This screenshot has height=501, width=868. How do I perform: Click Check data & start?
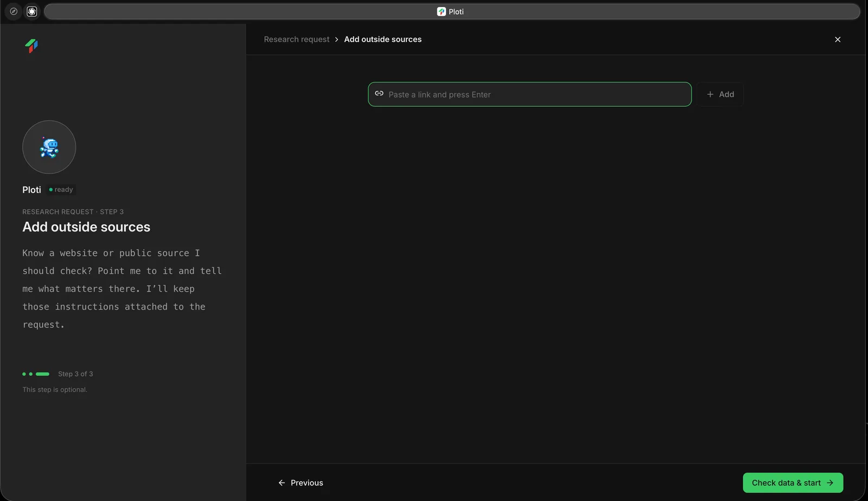(793, 483)
